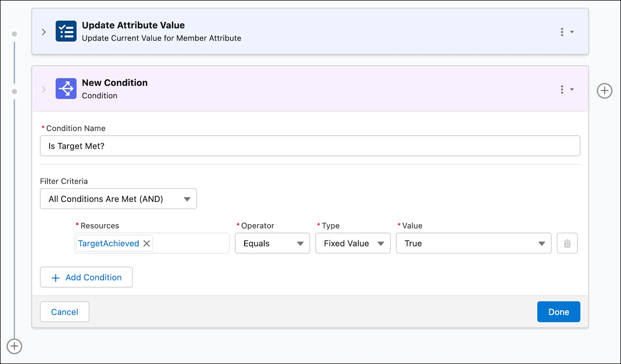Open dropdown arrow for New Condition actions

coord(572,90)
